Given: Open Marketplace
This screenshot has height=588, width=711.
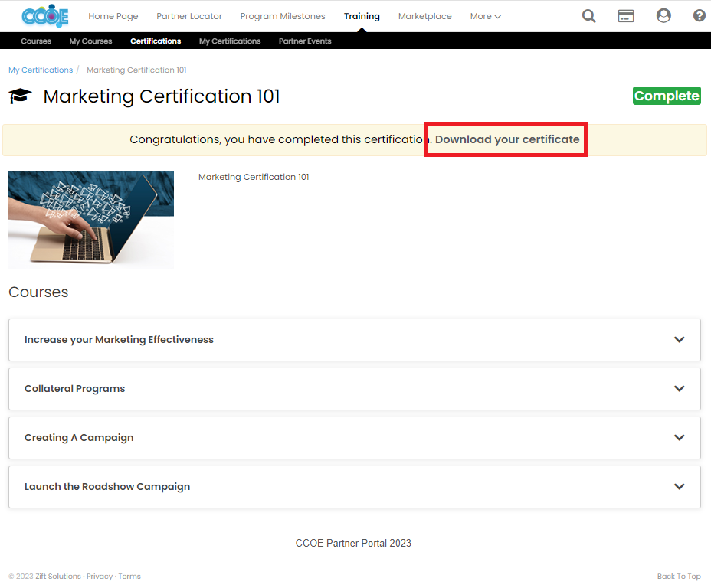Looking at the screenshot, I should pos(425,16).
